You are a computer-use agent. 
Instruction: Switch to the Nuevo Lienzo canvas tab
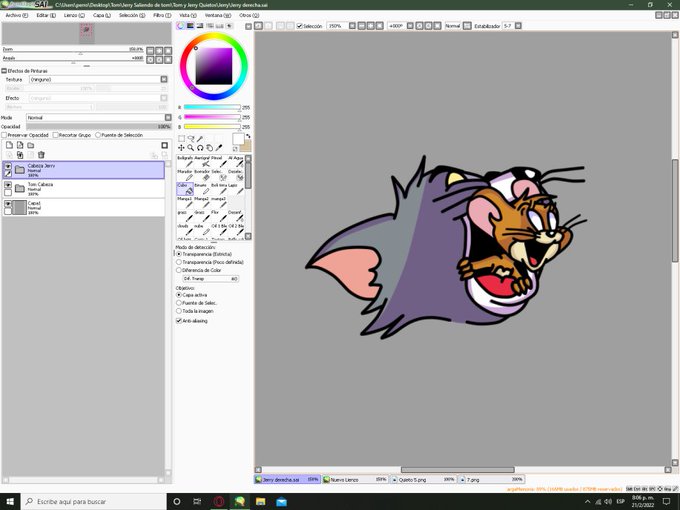coord(355,480)
